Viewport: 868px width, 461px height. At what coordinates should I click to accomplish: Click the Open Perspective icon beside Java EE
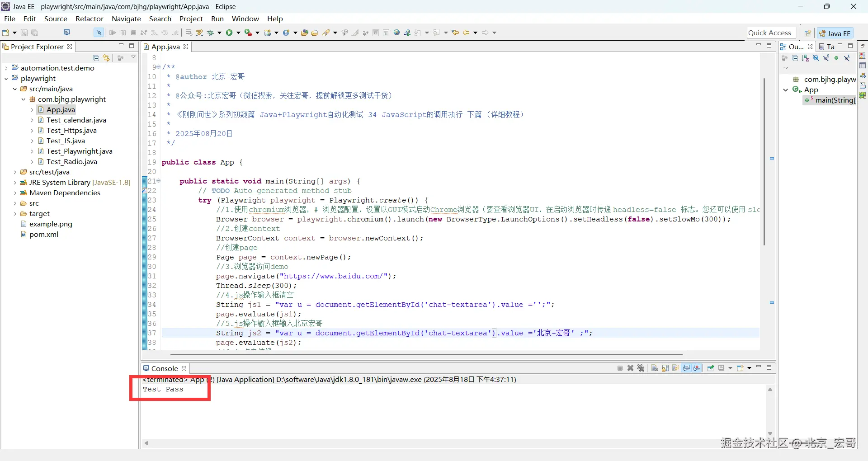pos(807,33)
